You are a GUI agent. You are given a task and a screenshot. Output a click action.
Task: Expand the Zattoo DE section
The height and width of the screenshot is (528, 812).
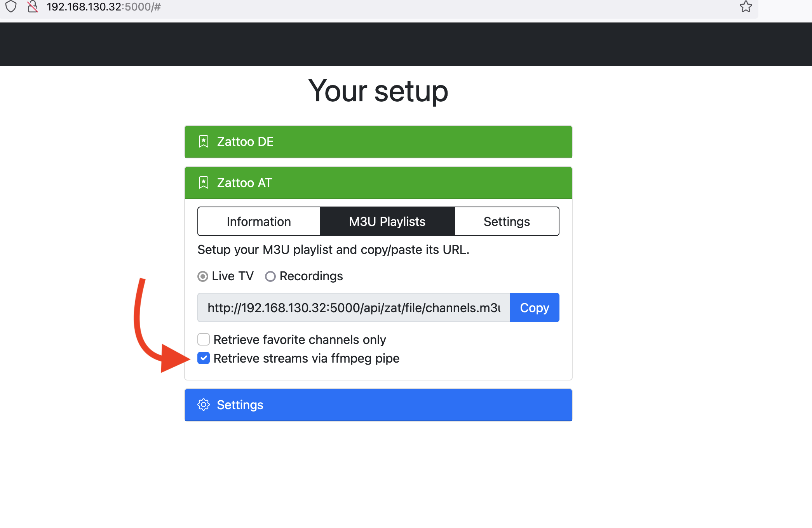378,142
